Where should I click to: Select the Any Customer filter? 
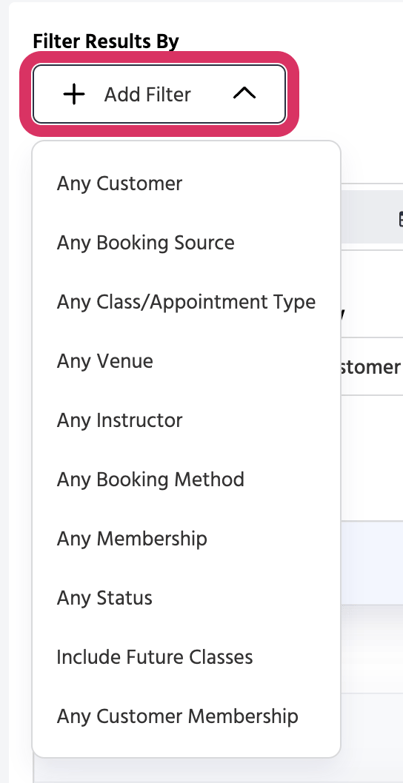tap(186, 184)
